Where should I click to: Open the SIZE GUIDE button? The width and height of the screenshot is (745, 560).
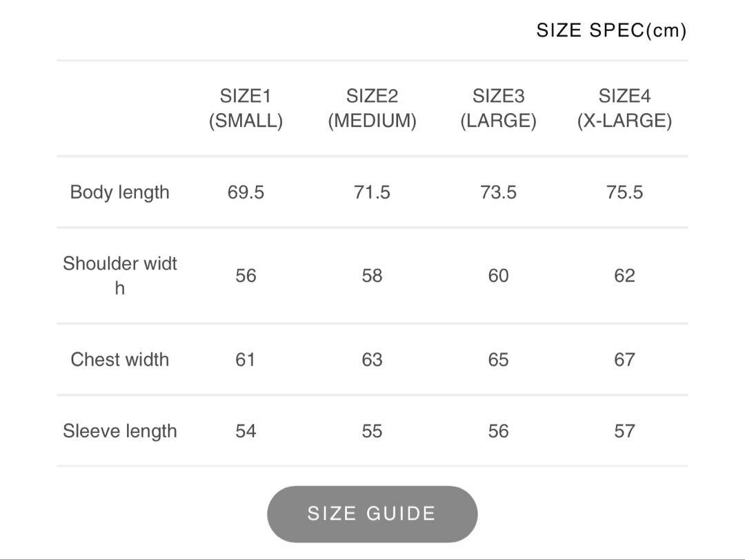[372, 514]
